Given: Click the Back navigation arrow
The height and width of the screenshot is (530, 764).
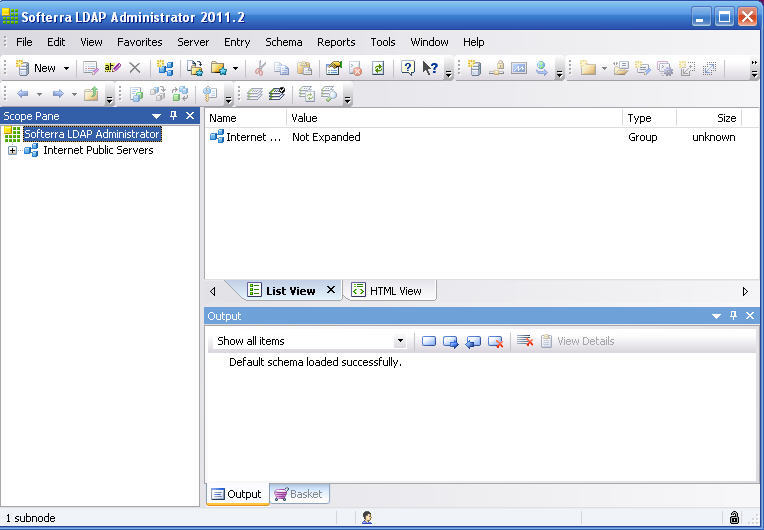Looking at the screenshot, I should (22, 94).
